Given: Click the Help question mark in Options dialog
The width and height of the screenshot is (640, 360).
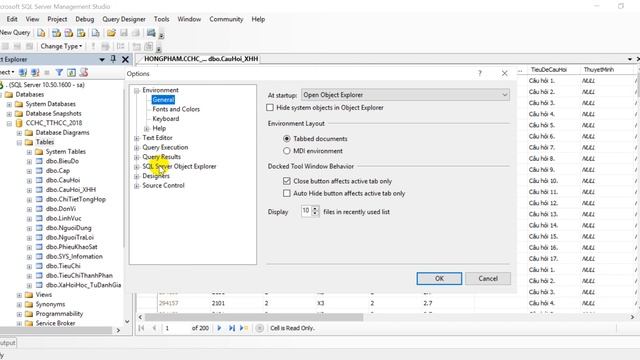Looking at the screenshot, I should (480, 73).
